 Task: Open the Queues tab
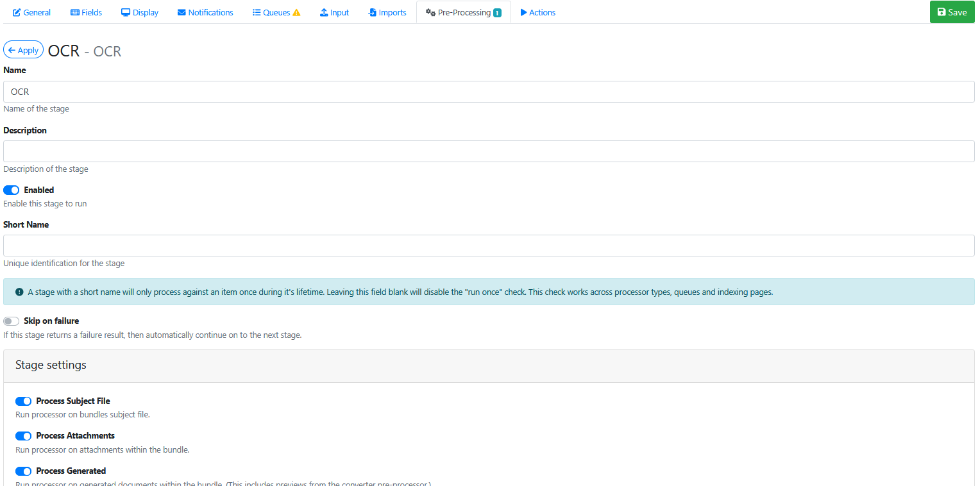[x=276, y=13]
